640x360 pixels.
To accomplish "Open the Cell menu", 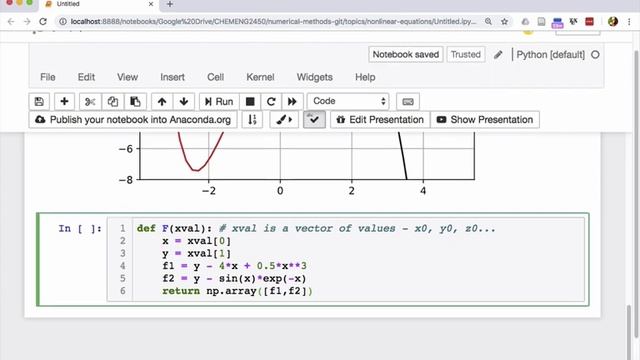I will [216, 77].
